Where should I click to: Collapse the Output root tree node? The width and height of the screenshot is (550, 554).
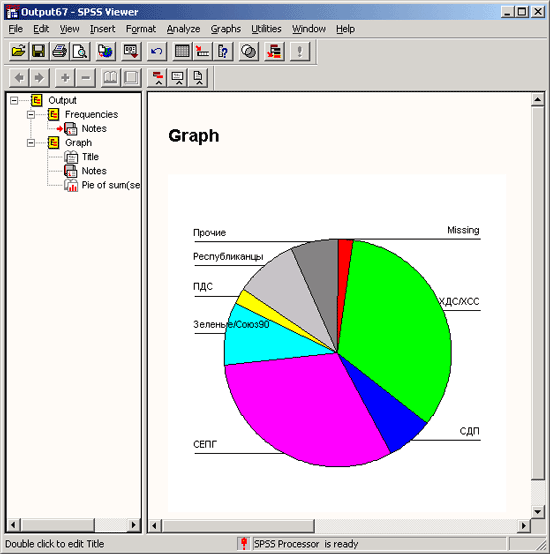click(x=14, y=101)
